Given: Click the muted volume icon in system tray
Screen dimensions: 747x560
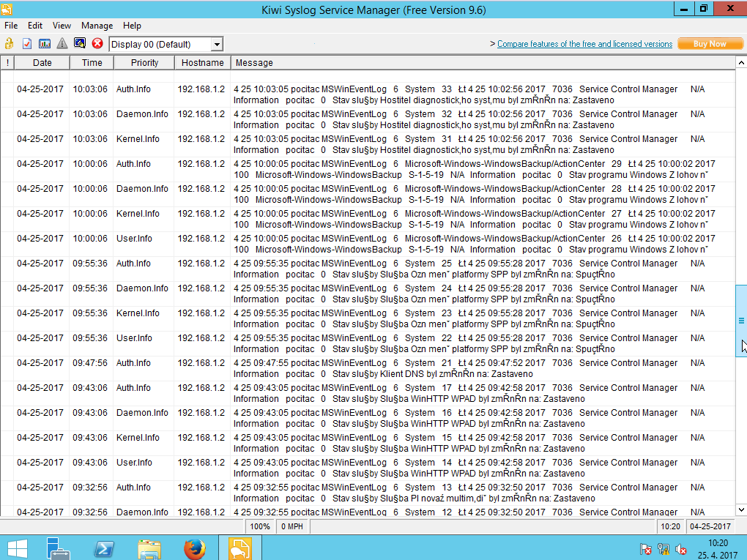Looking at the screenshot, I should tap(681, 548).
